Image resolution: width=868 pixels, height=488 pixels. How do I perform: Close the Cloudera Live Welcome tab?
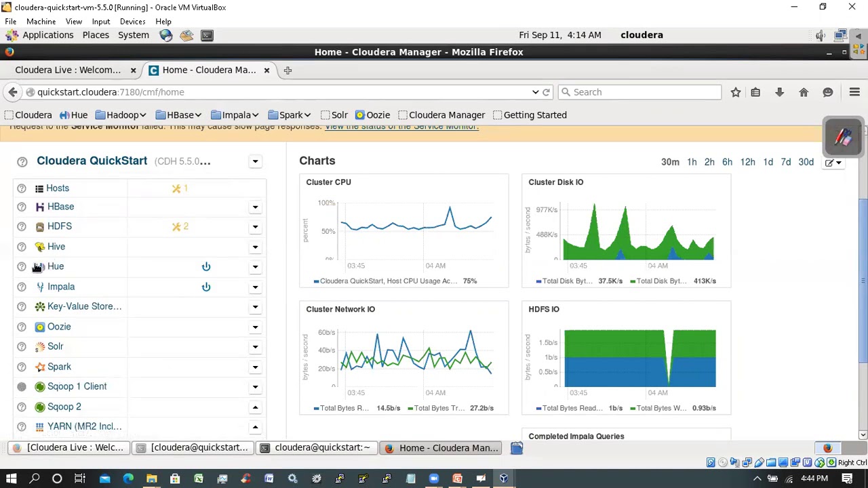(133, 70)
